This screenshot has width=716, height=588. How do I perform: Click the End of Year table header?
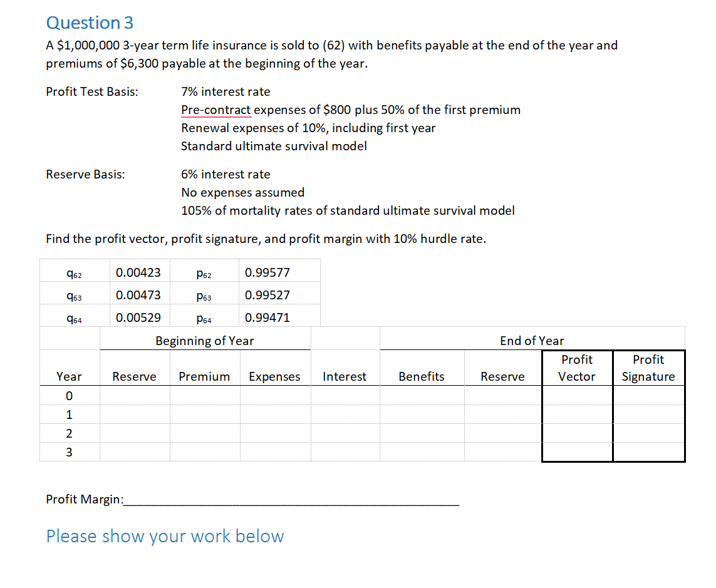532,340
